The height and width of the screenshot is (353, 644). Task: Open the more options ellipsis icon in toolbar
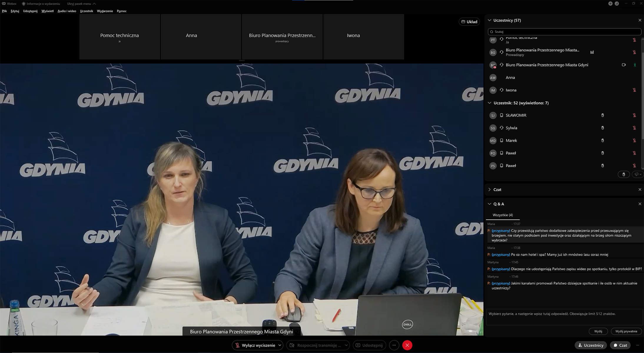coord(394,345)
